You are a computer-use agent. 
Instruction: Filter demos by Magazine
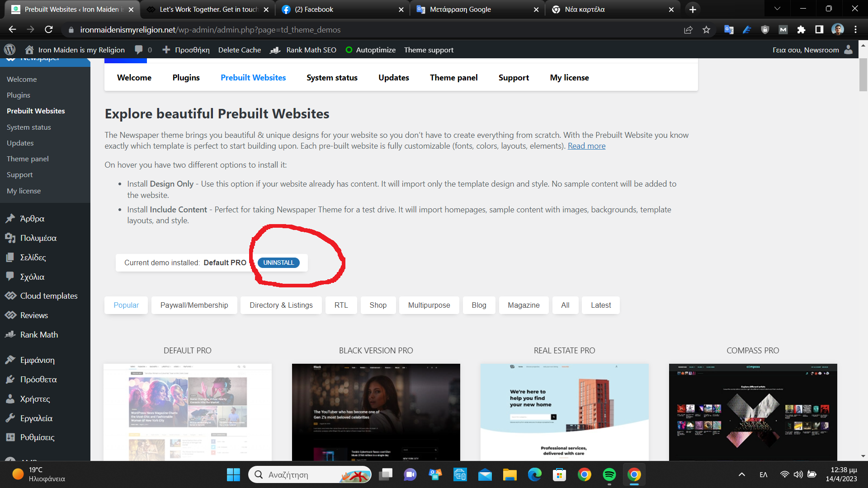point(524,305)
